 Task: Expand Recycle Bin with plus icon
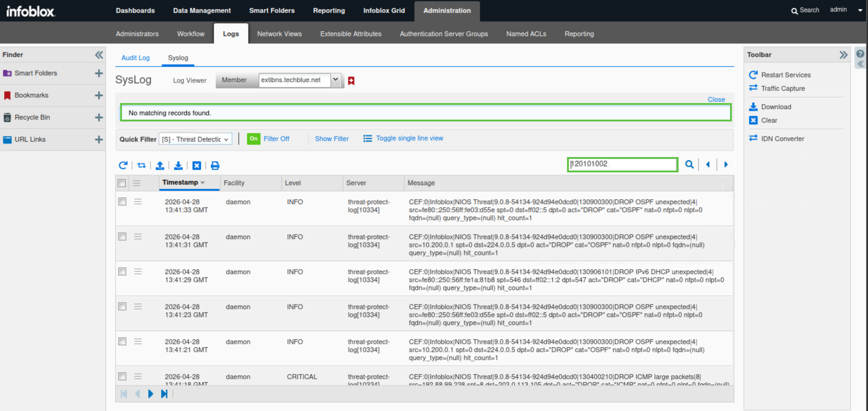click(99, 117)
